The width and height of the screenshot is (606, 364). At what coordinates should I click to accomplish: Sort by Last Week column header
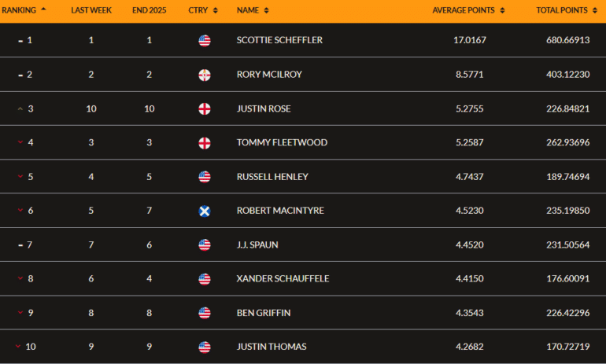91,10
